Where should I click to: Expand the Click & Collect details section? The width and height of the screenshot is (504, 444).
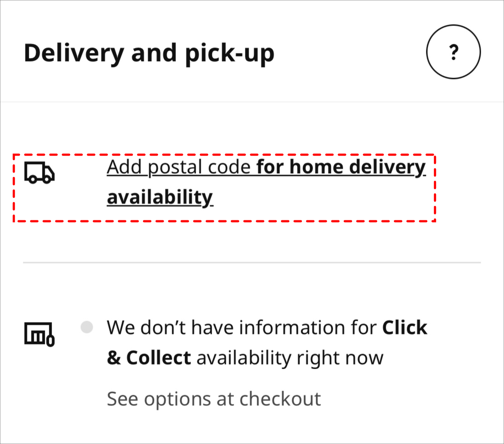(x=268, y=342)
